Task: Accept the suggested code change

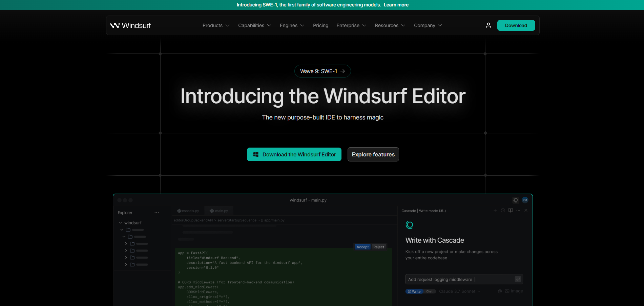Action: tap(362, 247)
